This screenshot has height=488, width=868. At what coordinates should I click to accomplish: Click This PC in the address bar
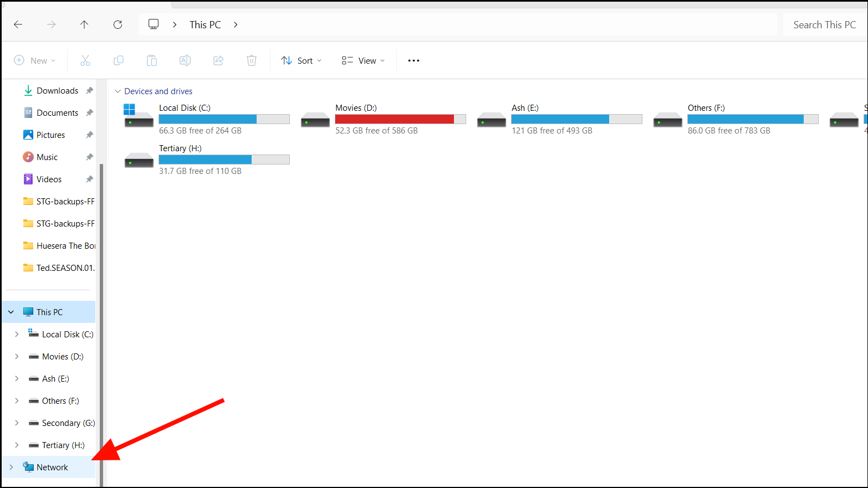pyautogui.click(x=205, y=24)
